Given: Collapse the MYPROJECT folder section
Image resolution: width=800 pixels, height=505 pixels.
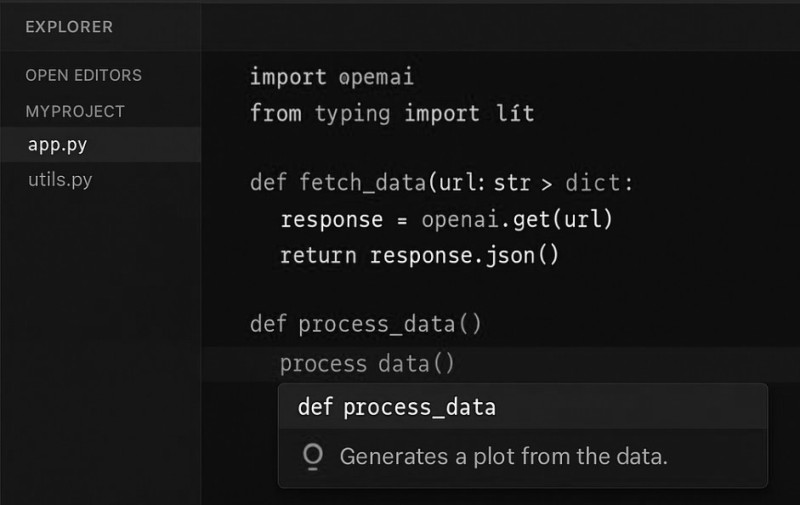Looking at the screenshot, I should (75, 112).
